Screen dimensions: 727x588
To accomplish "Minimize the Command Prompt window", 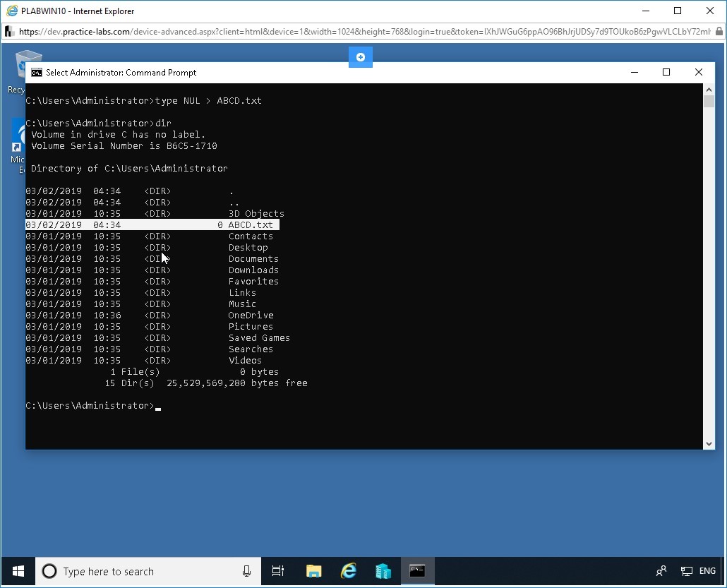I will [x=635, y=72].
